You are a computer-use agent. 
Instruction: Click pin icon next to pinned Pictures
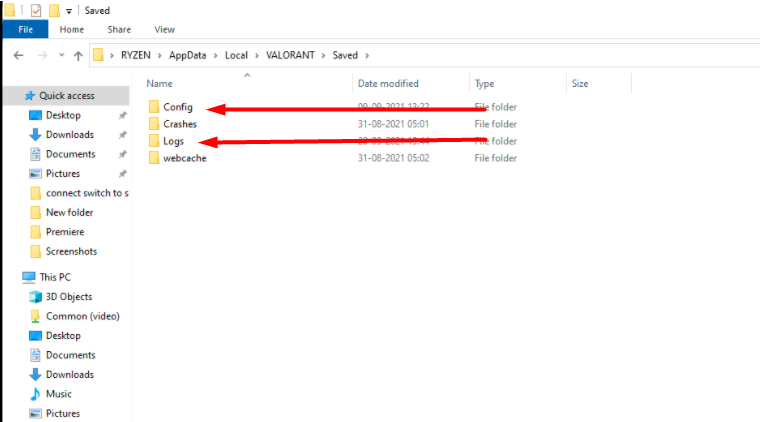[123, 173]
